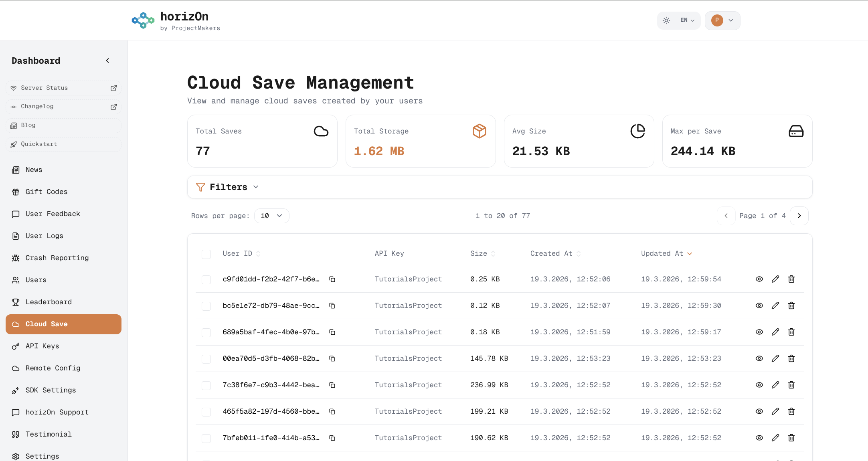Open Rows per page dropdown
Viewport: 868px width, 461px height.
(x=271, y=216)
